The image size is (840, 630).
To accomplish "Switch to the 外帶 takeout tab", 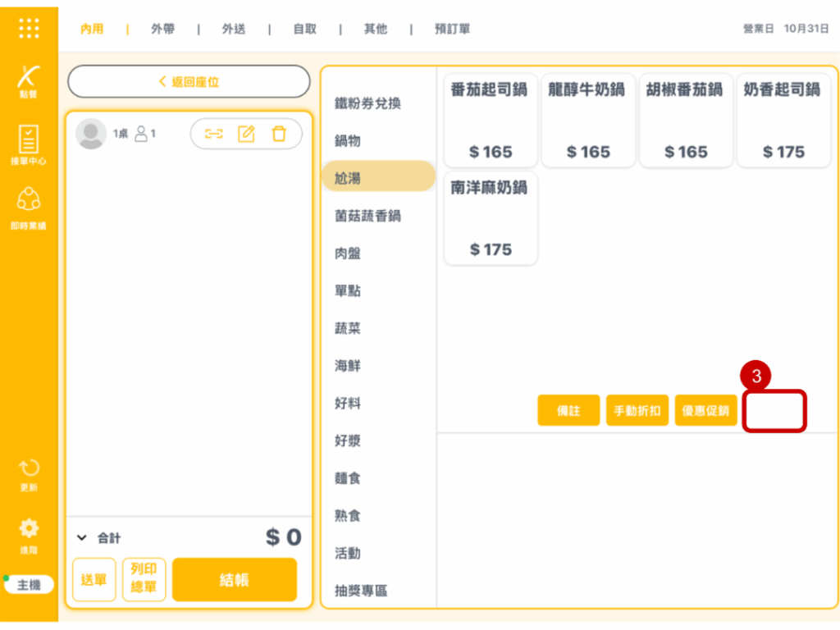I will [162, 29].
